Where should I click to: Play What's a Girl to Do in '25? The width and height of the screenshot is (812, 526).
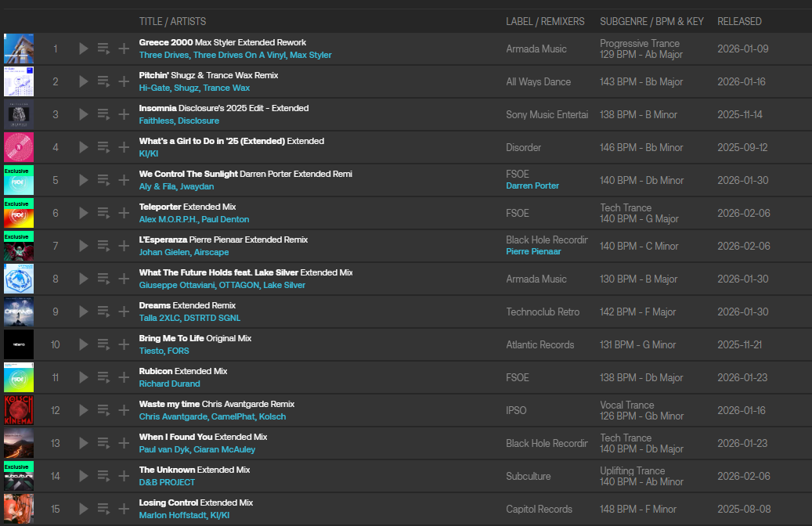[x=84, y=147]
